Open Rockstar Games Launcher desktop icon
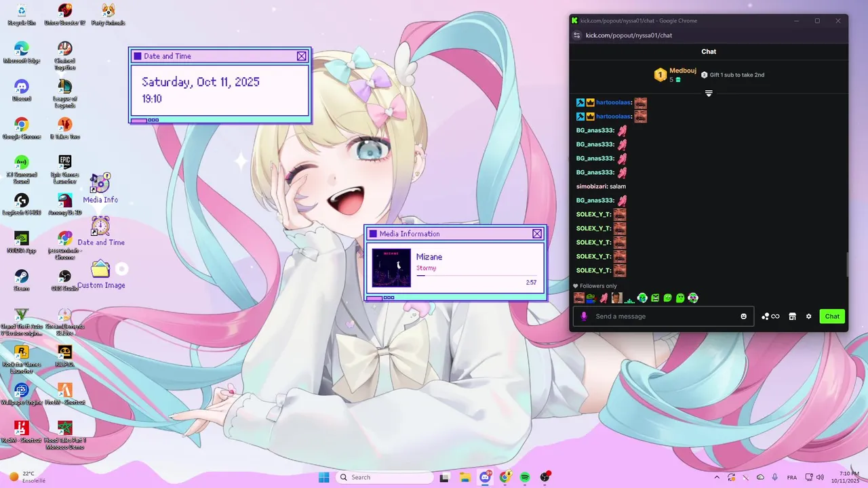 22,359
